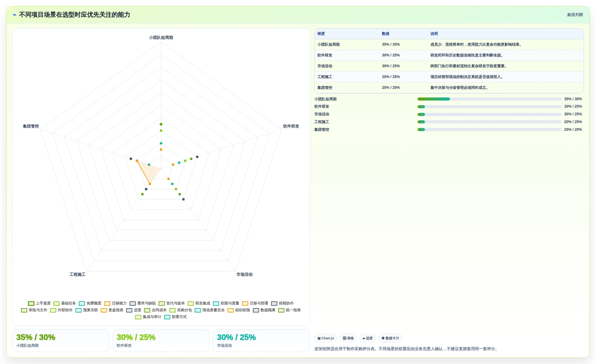The width and height of the screenshot is (596, 364).
Task: Click the 市场活动 radar axis label
Action: [245, 275]
